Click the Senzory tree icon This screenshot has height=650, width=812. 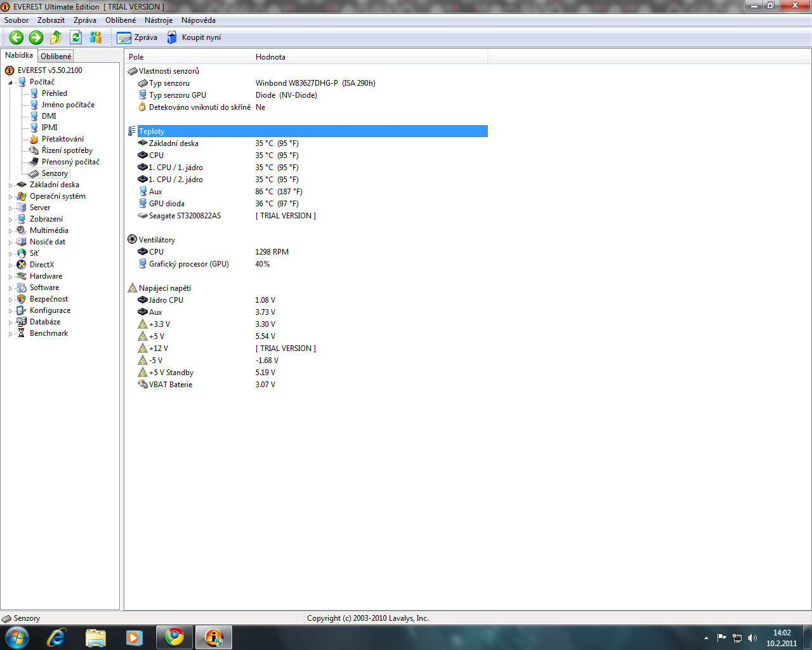[34, 173]
